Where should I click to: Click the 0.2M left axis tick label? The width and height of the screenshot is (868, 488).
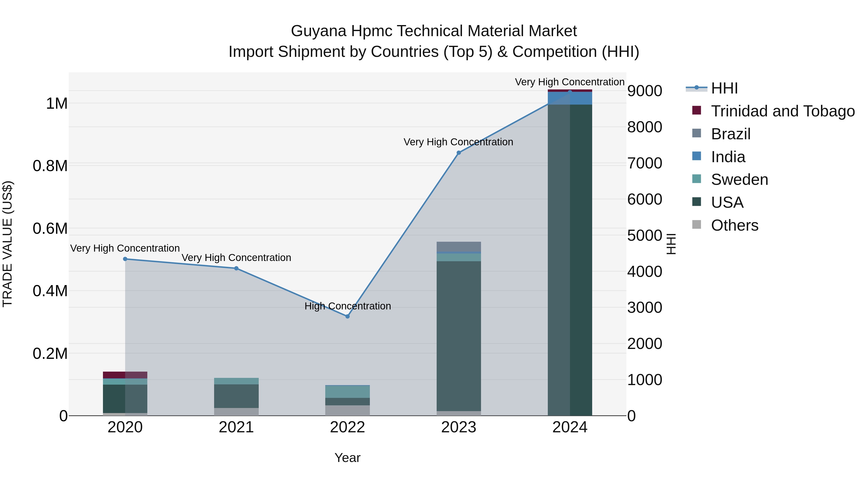click(50, 354)
